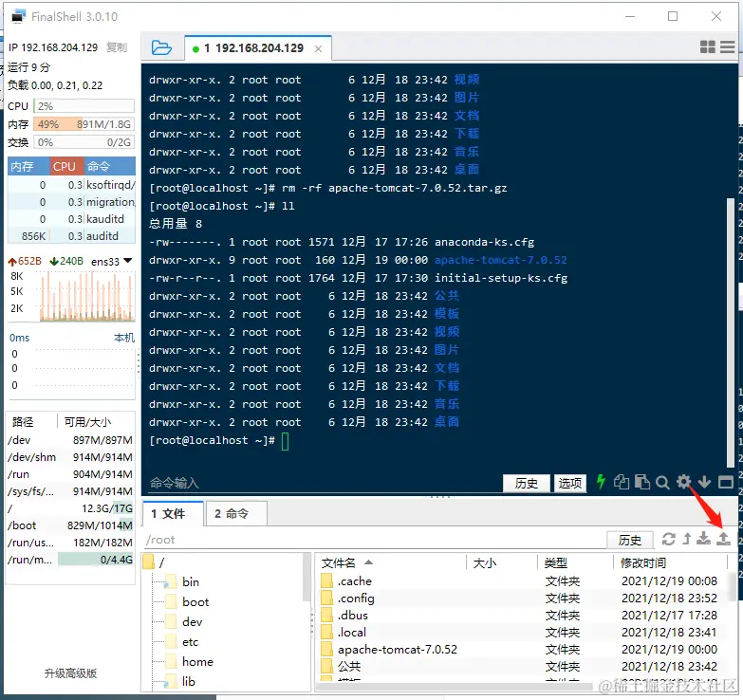The height and width of the screenshot is (700, 743).
Task: Sort processes by CPU tab
Action: click(x=66, y=166)
